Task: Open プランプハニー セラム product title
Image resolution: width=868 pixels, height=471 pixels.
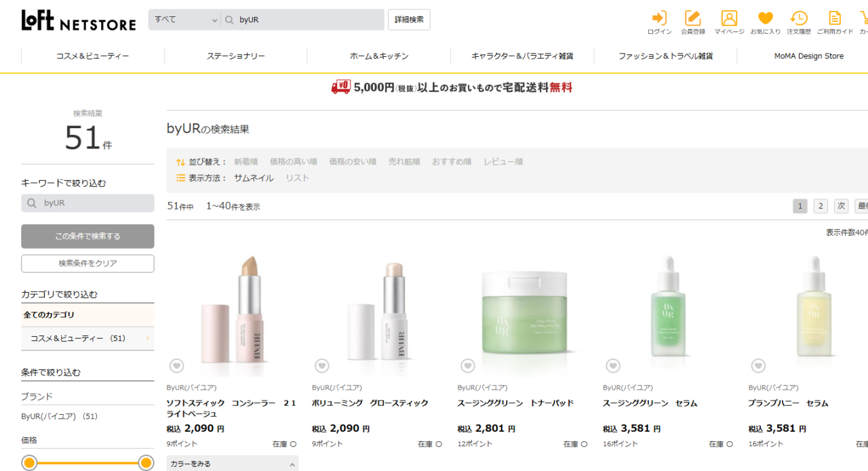Action: pyautogui.click(x=789, y=403)
